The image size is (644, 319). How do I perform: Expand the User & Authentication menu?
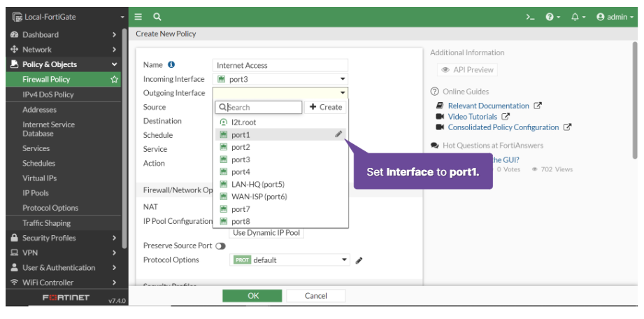coord(64,267)
